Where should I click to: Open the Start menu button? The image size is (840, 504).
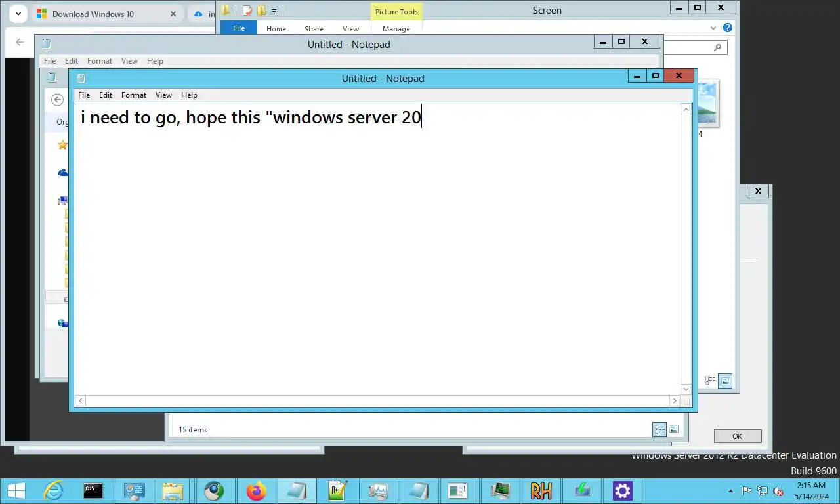pyautogui.click(x=16, y=491)
